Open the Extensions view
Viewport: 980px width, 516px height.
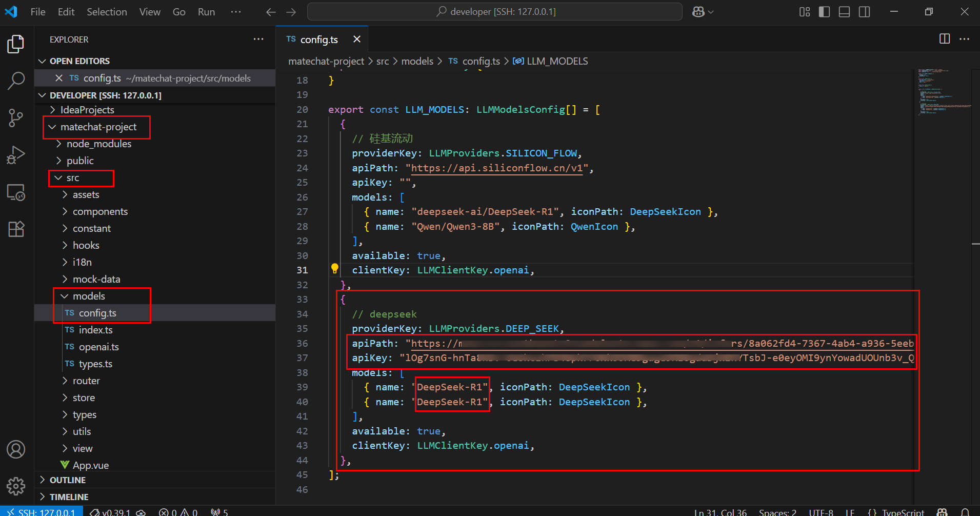[x=16, y=229]
